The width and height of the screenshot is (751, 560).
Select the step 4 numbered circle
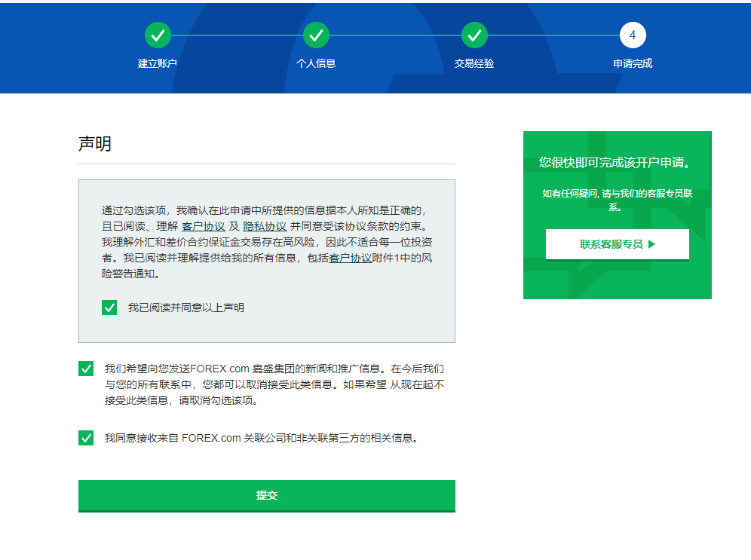coord(632,35)
